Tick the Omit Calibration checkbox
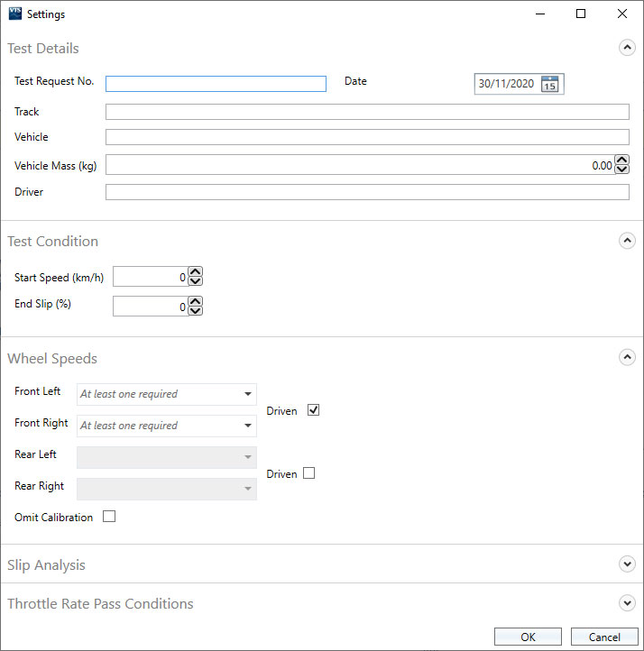The image size is (644, 651). [109, 517]
